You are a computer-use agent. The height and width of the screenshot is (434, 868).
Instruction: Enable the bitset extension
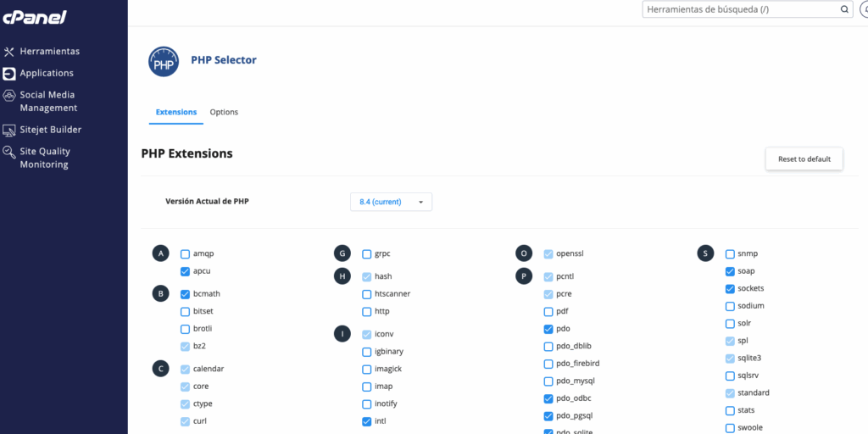pyautogui.click(x=186, y=311)
